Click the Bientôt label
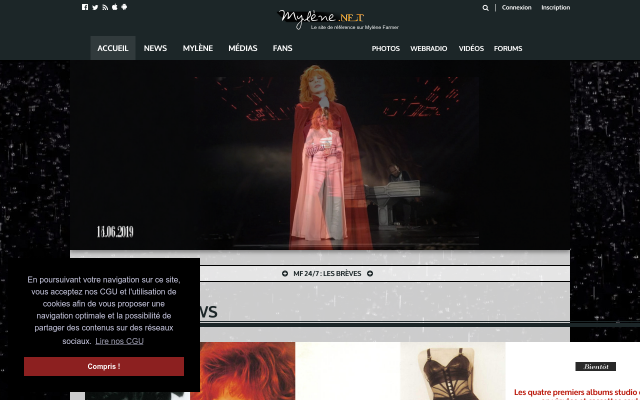This screenshot has width=640, height=400. click(x=596, y=367)
